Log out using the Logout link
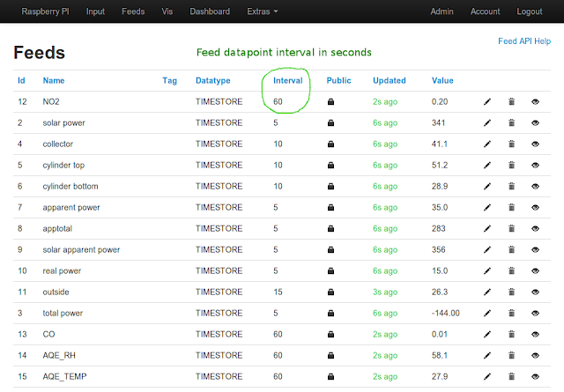The image size is (564, 392). 530,11
